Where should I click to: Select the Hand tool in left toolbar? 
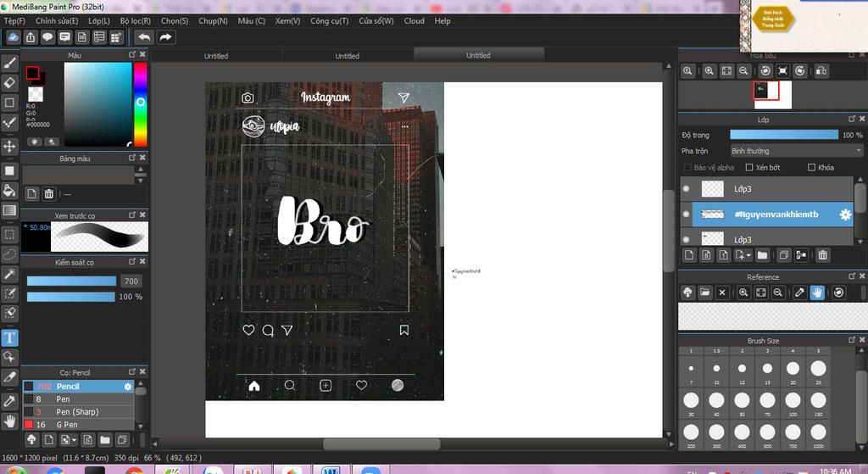click(10, 421)
